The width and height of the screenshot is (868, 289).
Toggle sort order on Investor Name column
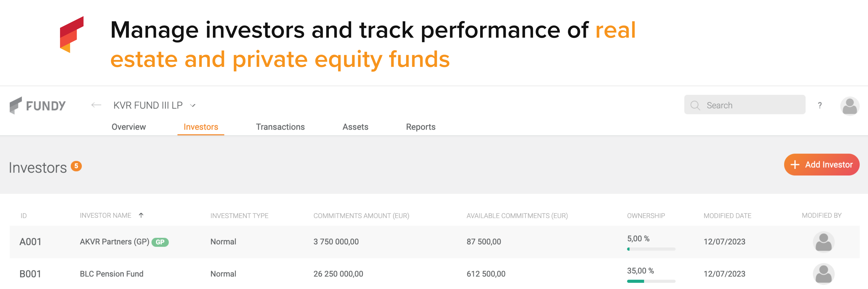coord(142,215)
